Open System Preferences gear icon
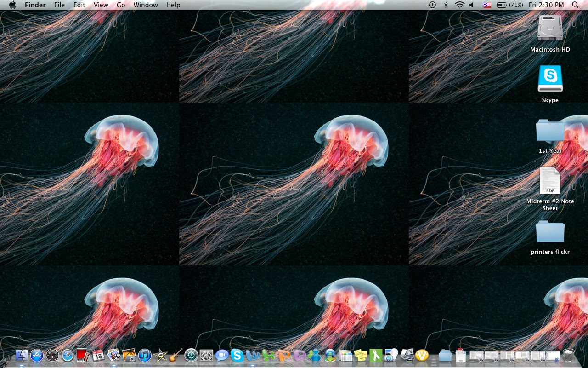Image resolution: width=588 pixels, height=368 pixels. [x=206, y=355]
